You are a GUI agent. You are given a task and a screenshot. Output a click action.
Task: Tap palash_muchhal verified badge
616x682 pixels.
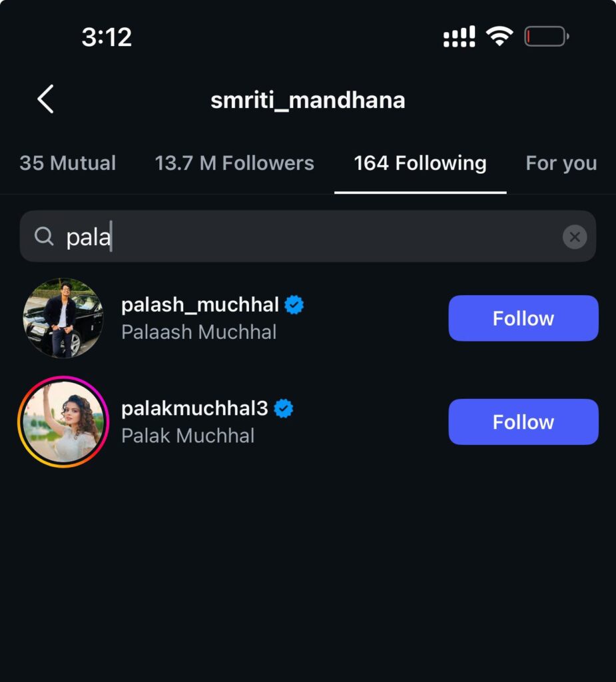[294, 305]
